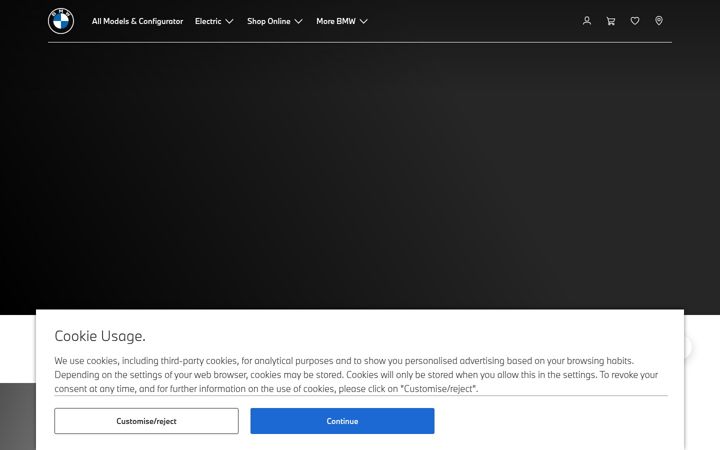Expand the More BMW dropdown menu

342,21
